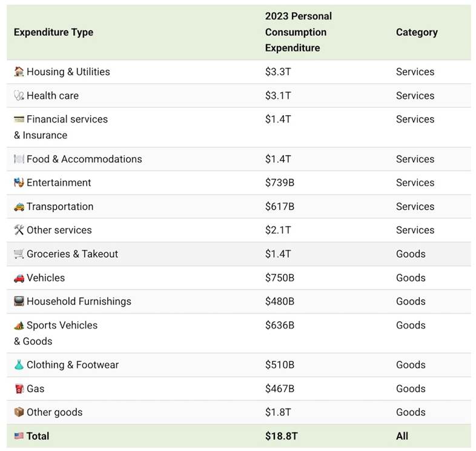The height and width of the screenshot is (451, 476).
Task: Click the $18.8T total value cell
Action: click(x=280, y=436)
